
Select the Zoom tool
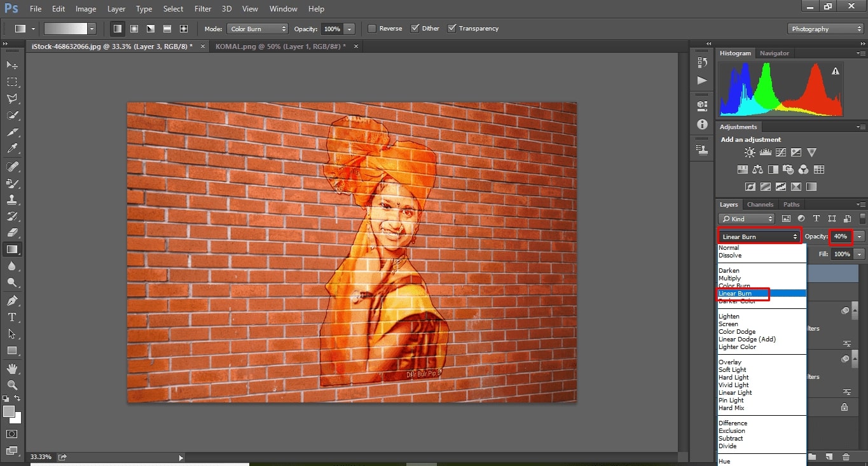[x=12, y=385]
